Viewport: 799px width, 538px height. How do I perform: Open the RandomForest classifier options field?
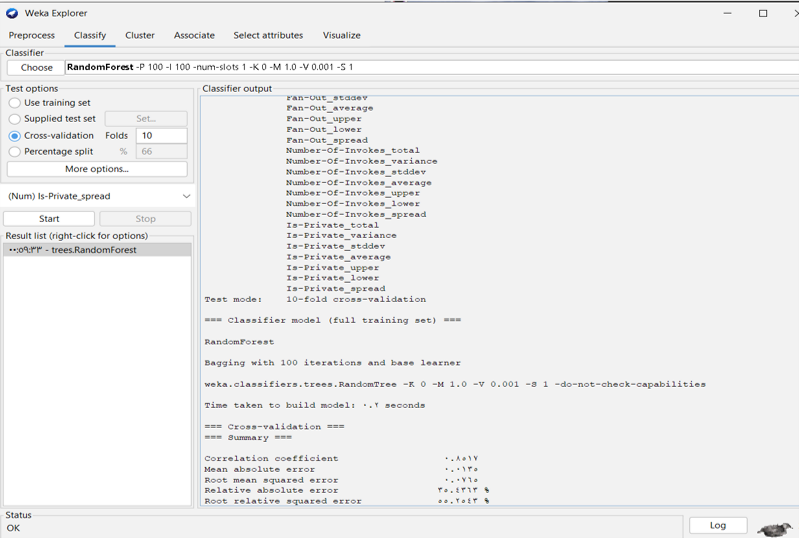point(432,67)
